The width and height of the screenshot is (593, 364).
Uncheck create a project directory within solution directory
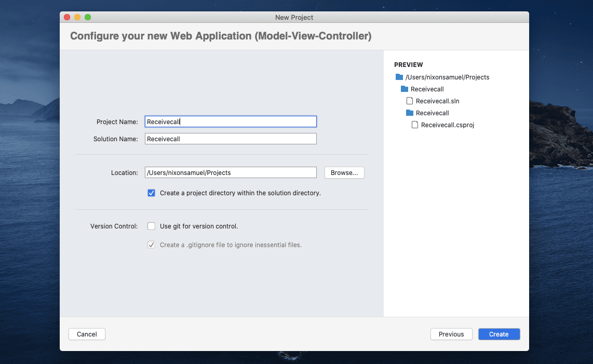[x=151, y=193]
